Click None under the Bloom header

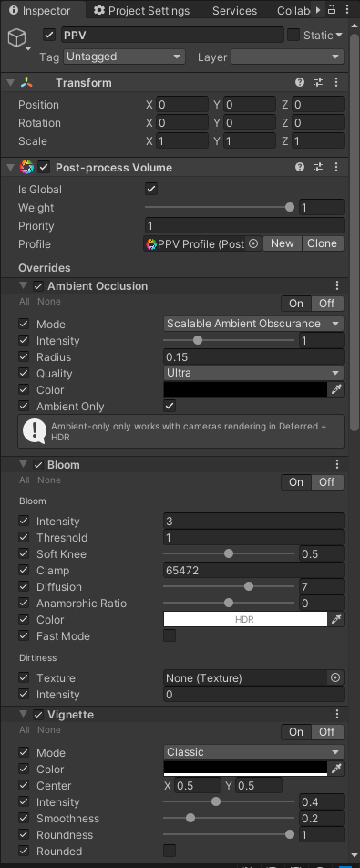click(x=48, y=480)
